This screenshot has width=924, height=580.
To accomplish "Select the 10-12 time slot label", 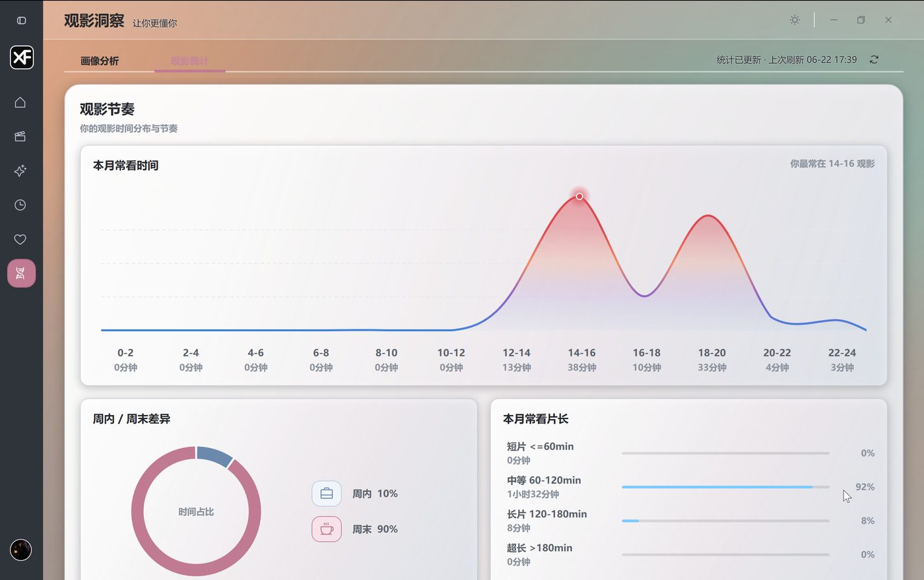I will coord(451,353).
